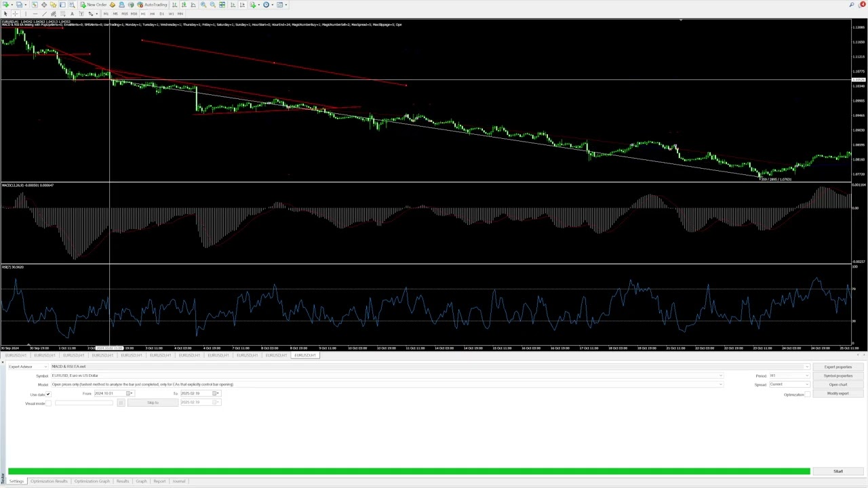This screenshot has width=868, height=488.
Task: Open the Symbol EURUSD dropdown
Action: coord(387,375)
